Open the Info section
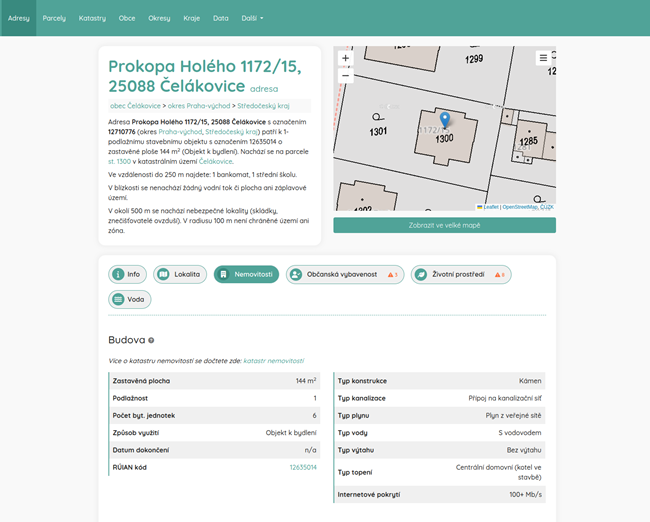 click(127, 274)
